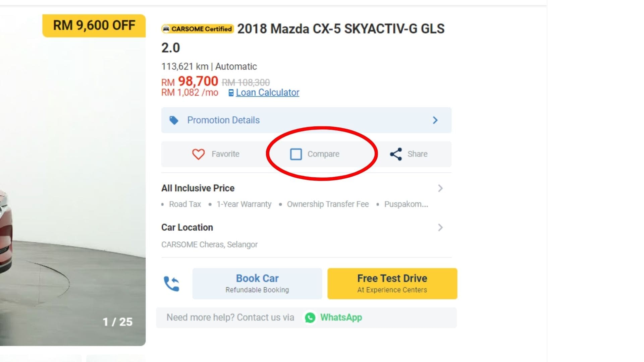Click the promotion tag icon
The height and width of the screenshot is (362, 644).
click(x=175, y=120)
